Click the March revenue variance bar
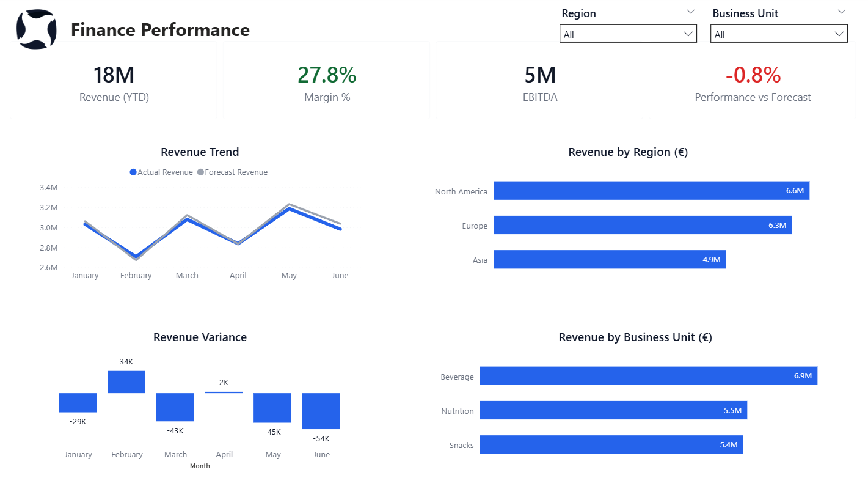Image resolution: width=868 pixels, height=486 pixels. click(x=175, y=407)
